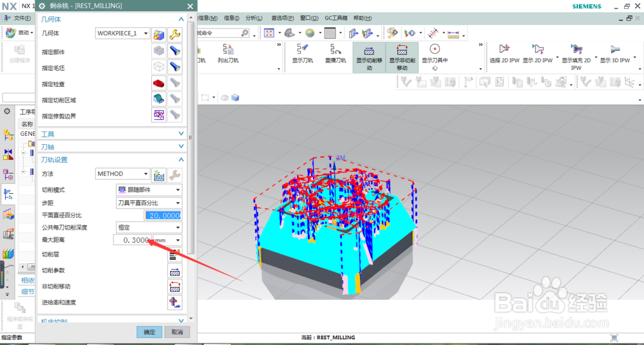Open the 窗口(O) menu
The width and height of the screenshot is (644, 345).
click(x=309, y=18)
